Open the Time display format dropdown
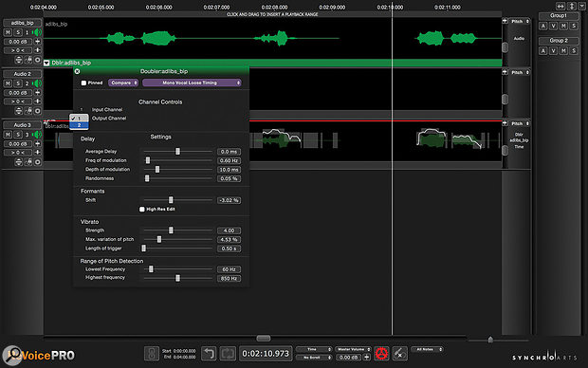The image size is (588, 368). pyautogui.click(x=314, y=349)
